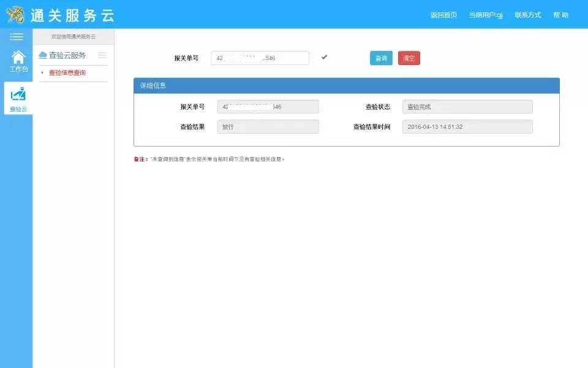
Task: Click the checkmark icon beside 报关单号 input
Action: (x=324, y=56)
